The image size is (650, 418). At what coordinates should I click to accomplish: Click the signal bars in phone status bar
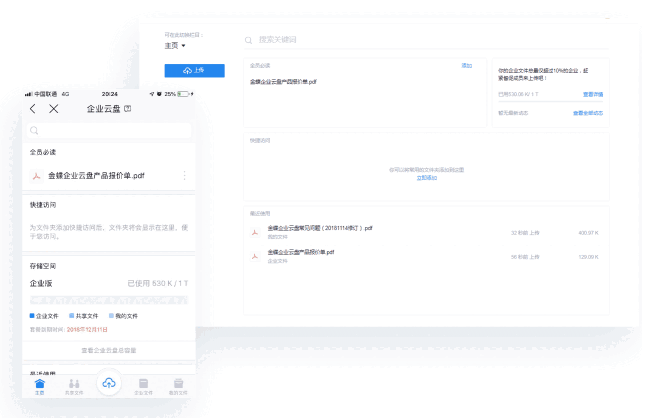click(28, 94)
